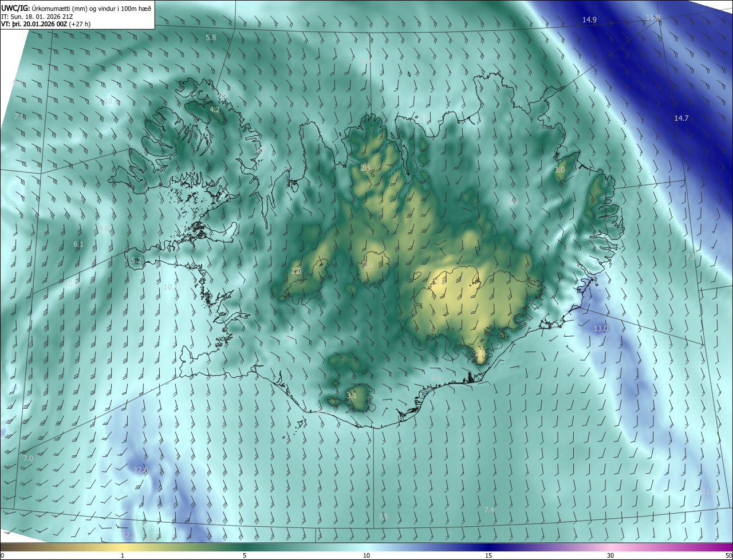Click the 12.6 value on the map
The height and width of the screenshot is (560, 733).
pyautogui.click(x=141, y=470)
